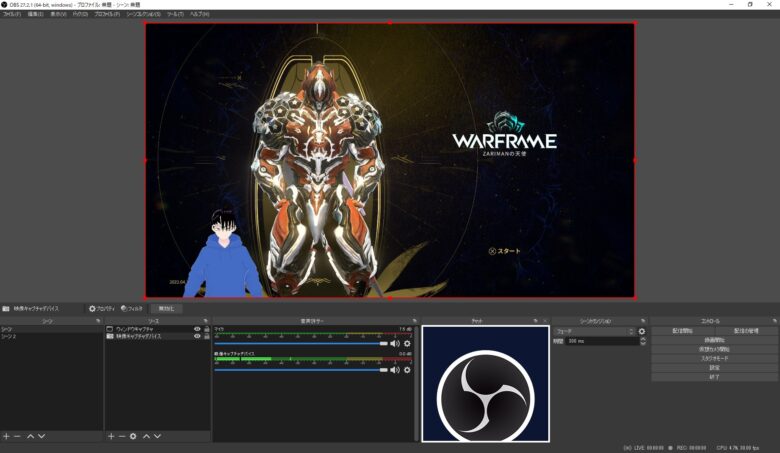780x453 pixels.
Task: Click 録画開始 (Start Recording) button
Action: click(x=714, y=340)
